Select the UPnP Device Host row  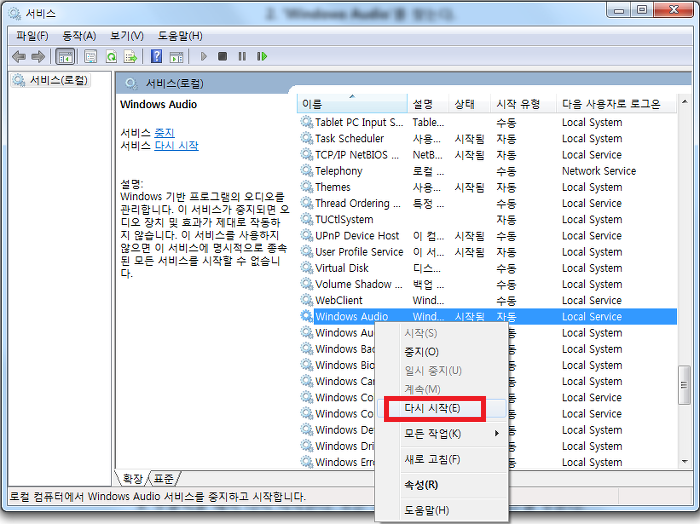point(488,235)
